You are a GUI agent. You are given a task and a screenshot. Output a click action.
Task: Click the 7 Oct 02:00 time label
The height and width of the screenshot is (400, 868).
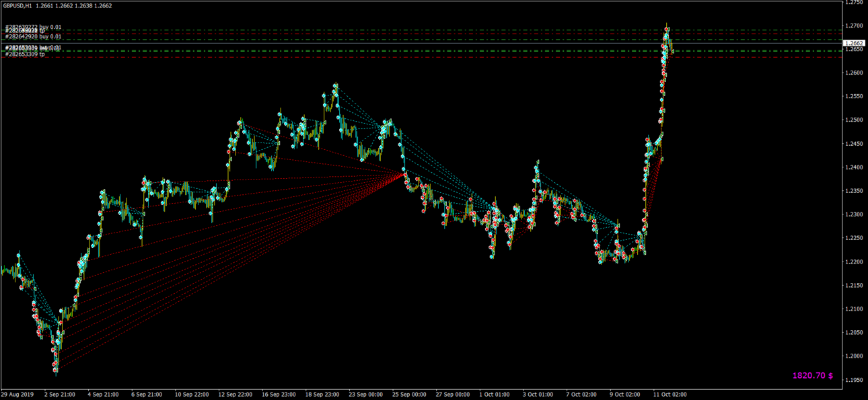581,395
